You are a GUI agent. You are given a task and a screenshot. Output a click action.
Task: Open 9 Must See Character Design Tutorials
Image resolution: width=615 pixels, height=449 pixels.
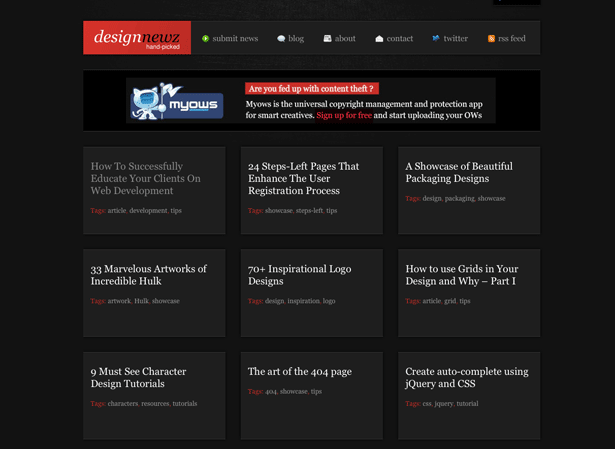click(x=138, y=377)
